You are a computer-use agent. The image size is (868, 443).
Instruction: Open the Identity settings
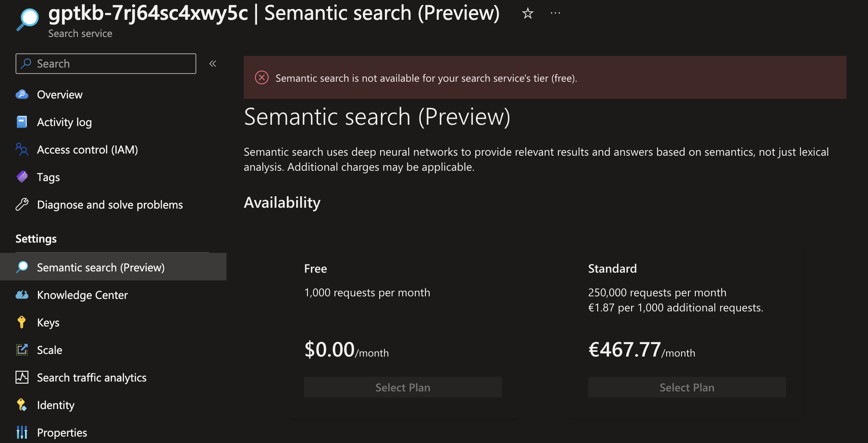[56, 405]
